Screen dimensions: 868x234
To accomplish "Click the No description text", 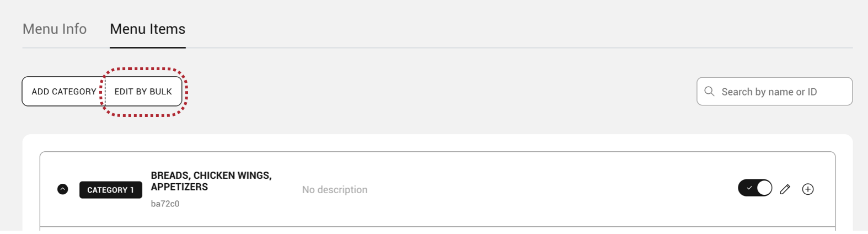I will tap(335, 190).
